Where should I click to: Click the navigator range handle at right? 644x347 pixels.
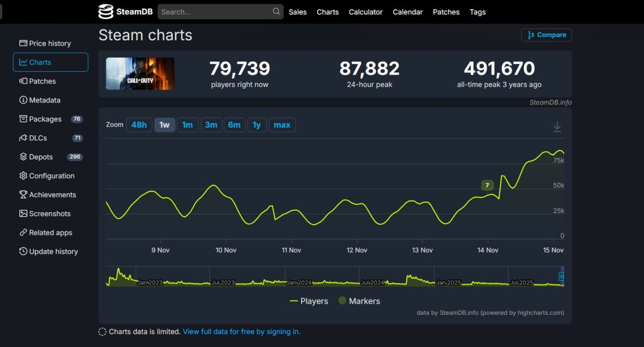tap(561, 277)
